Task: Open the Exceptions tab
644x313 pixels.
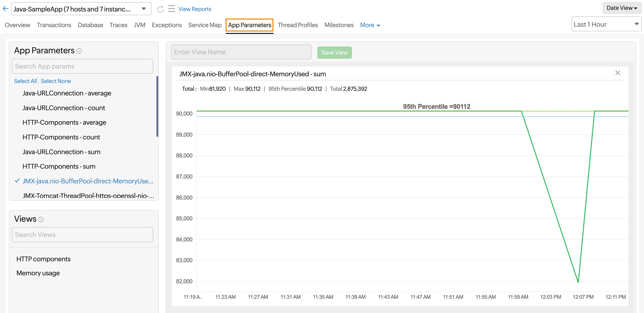Action: point(167,25)
